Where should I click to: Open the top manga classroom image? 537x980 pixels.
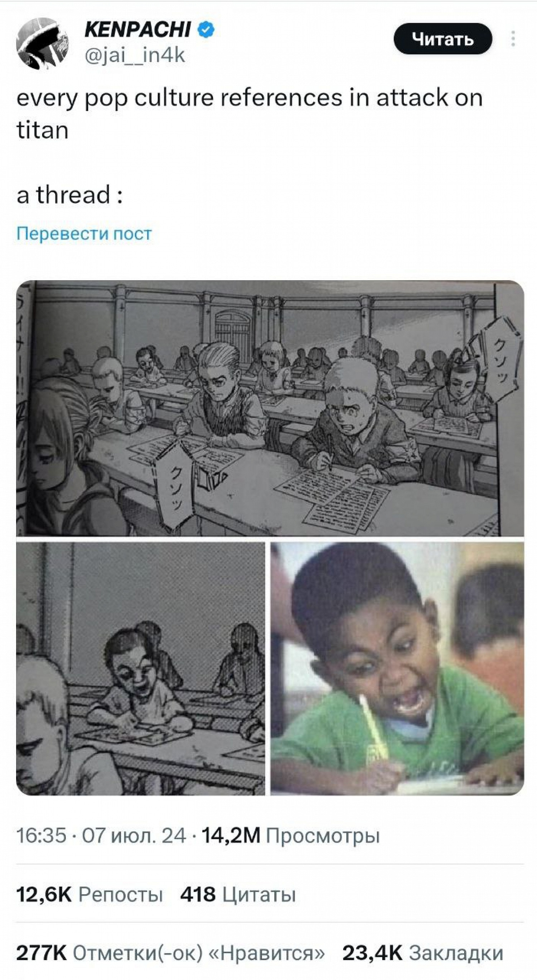pyautogui.click(x=270, y=408)
